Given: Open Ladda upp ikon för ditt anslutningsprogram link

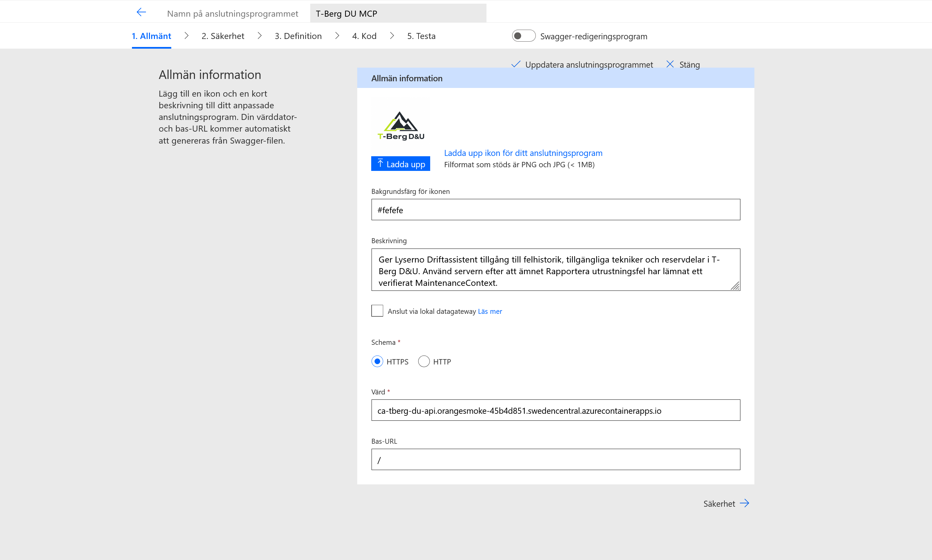Looking at the screenshot, I should pos(523,153).
